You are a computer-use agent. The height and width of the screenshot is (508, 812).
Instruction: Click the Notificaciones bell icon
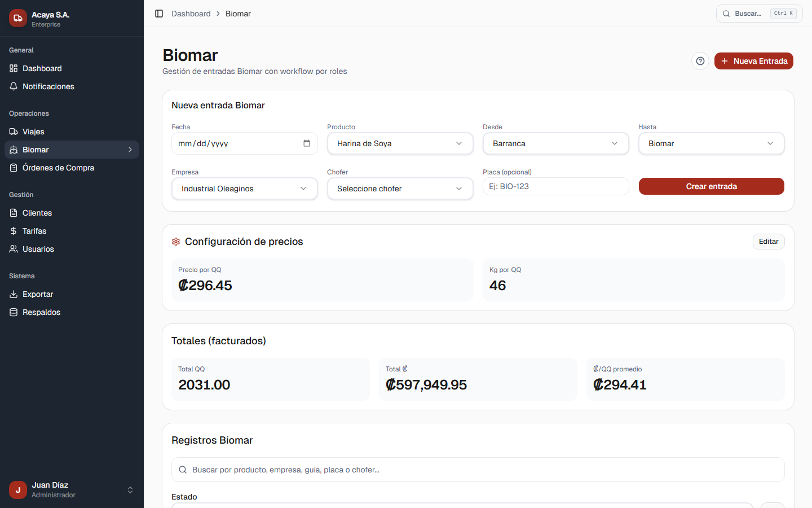tap(14, 86)
